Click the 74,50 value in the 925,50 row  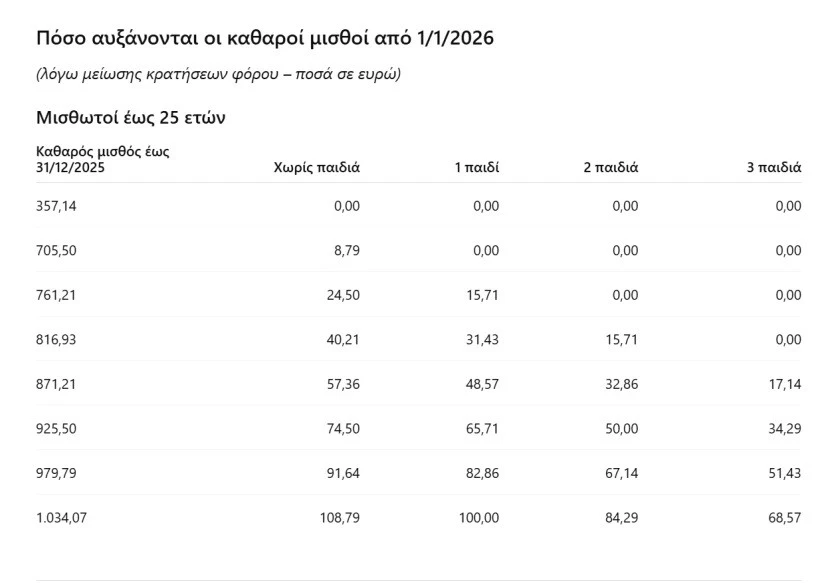point(343,429)
